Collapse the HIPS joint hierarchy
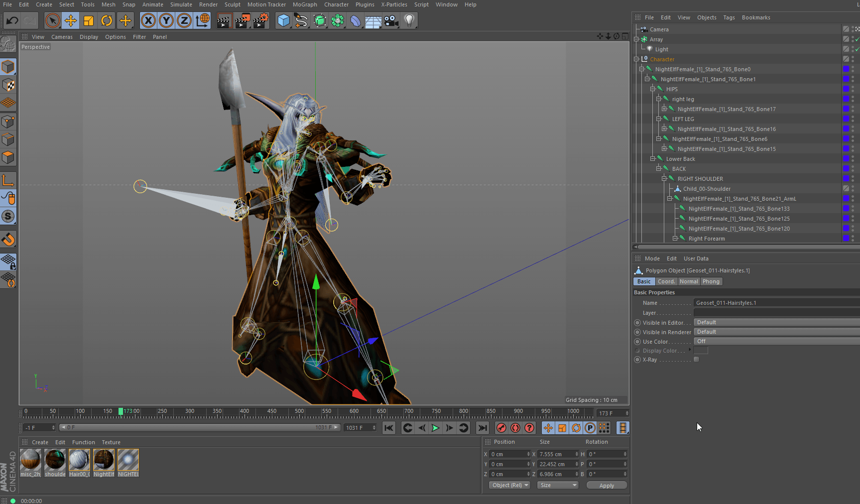Viewport: 860px width, 504px height. pyautogui.click(x=653, y=89)
